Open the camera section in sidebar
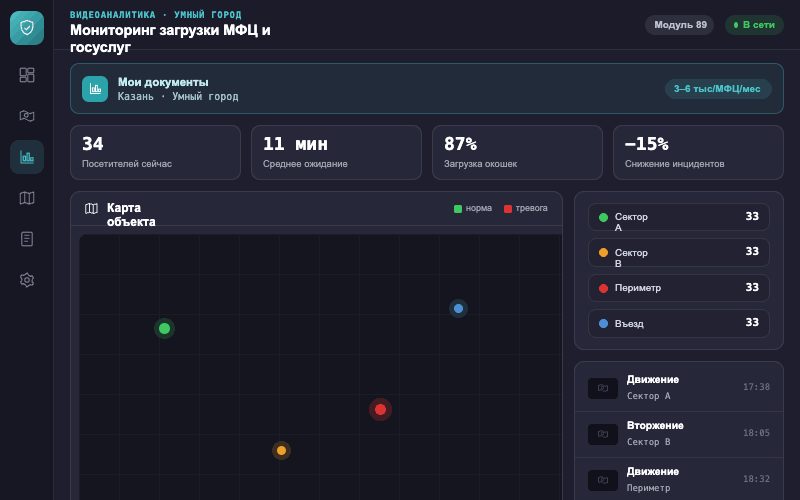The height and width of the screenshot is (500, 800). coord(27,116)
